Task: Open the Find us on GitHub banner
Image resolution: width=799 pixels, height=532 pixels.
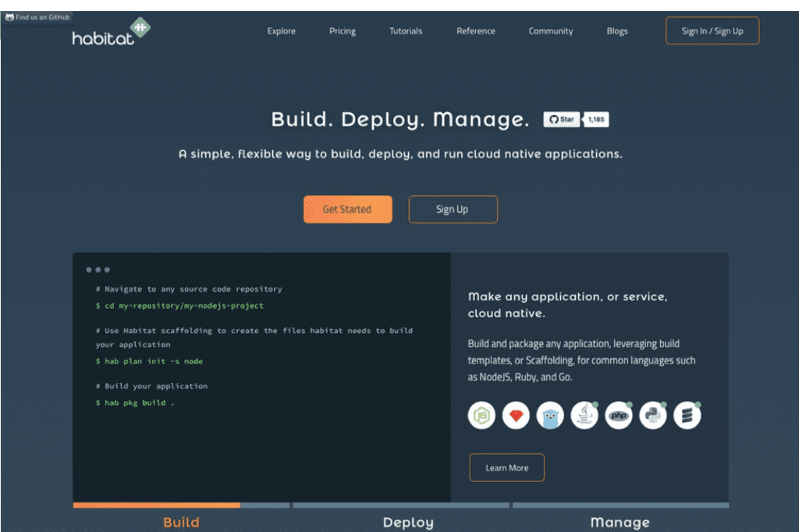Action: tap(37, 17)
